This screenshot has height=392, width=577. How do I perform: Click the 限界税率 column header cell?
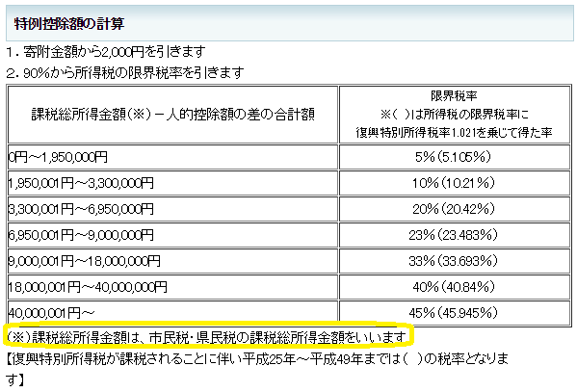tap(455, 115)
